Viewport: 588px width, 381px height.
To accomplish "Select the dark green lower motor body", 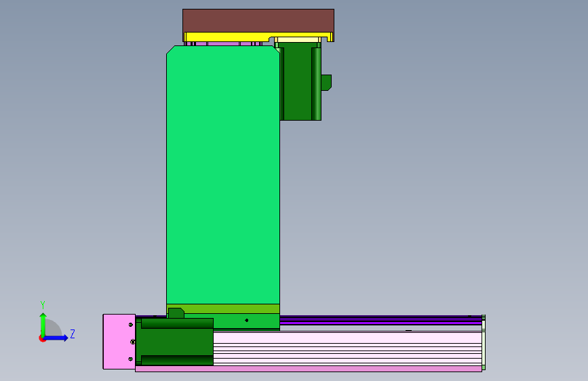I will tap(175, 342).
